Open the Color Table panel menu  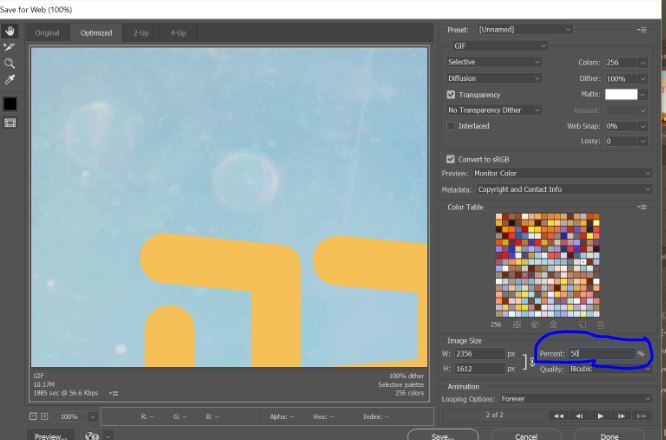(x=642, y=207)
